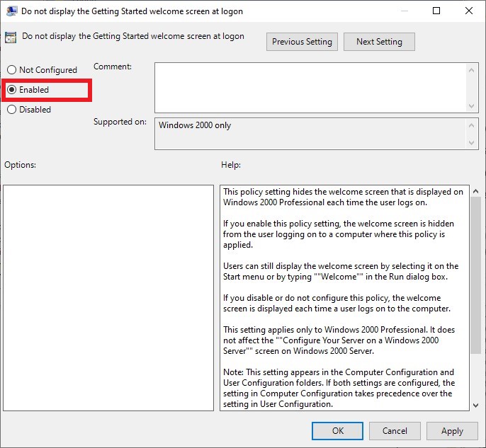The height and width of the screenshot is (448, 486).
Task: Close the policy dialog window
Action: pyautogui.click(x=469, y=11)
